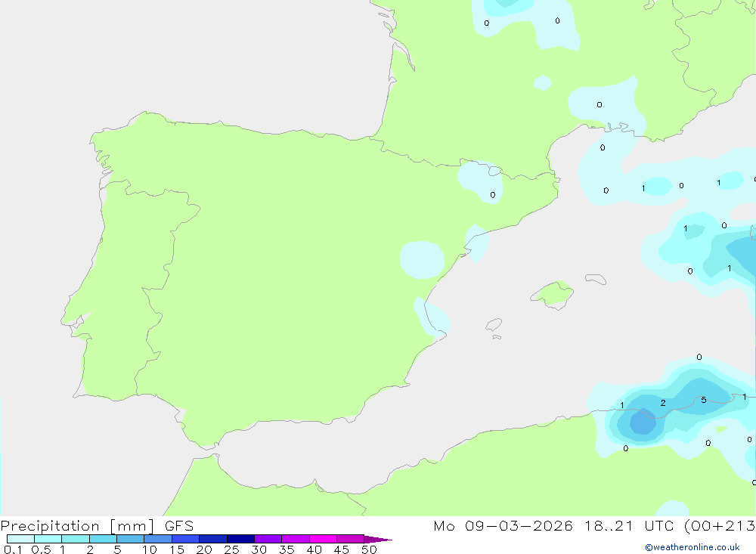Viewport: 756px width, 554px height.
Task: Click the legend scale label '15'
Action: tap(177, 549)
